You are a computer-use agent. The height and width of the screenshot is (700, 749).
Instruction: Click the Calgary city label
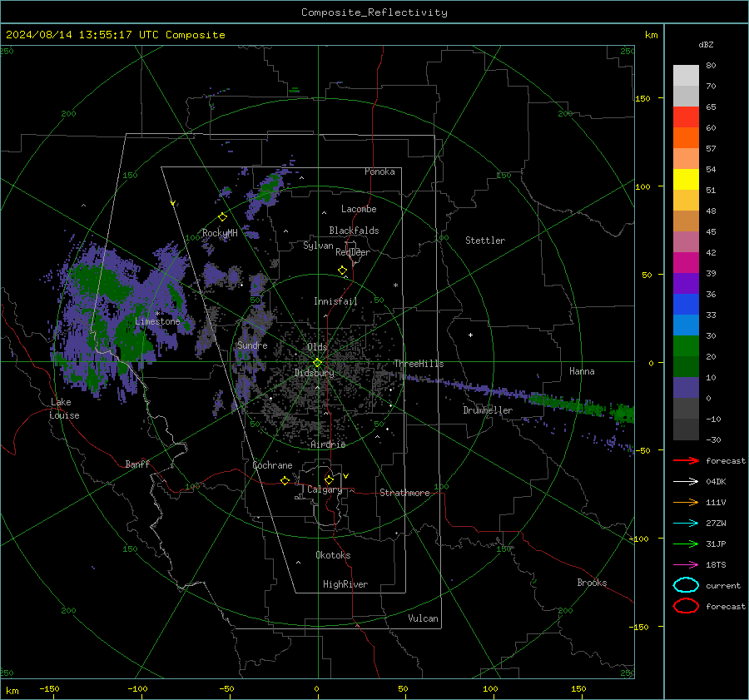coord(325,489)
